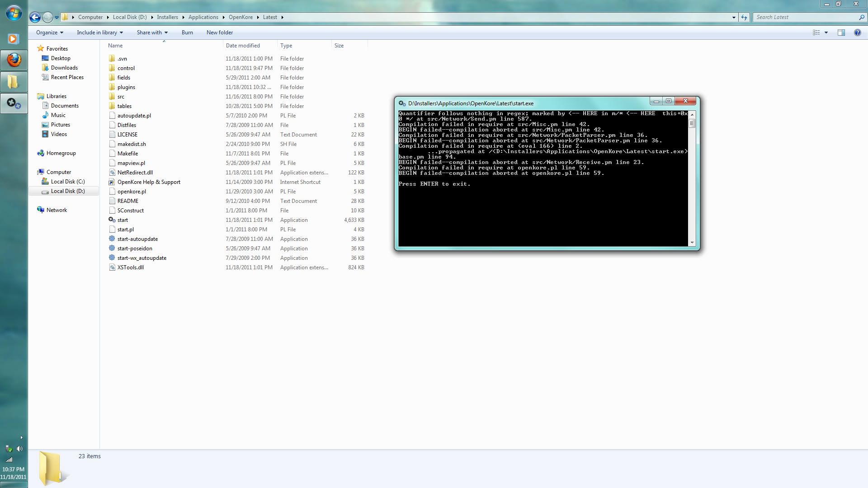Click console window title bar icon
Viewport: 868px width, 488px height.
pyautogui.click(x=402, y=103)
